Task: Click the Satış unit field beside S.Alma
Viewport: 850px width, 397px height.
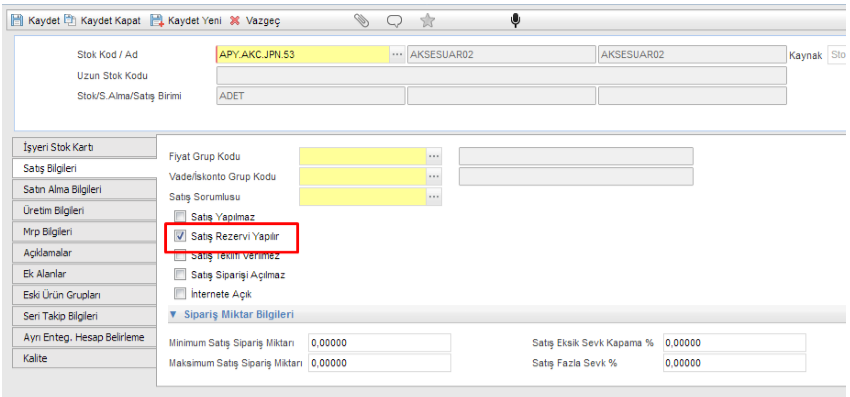Action: pos(692,96)
